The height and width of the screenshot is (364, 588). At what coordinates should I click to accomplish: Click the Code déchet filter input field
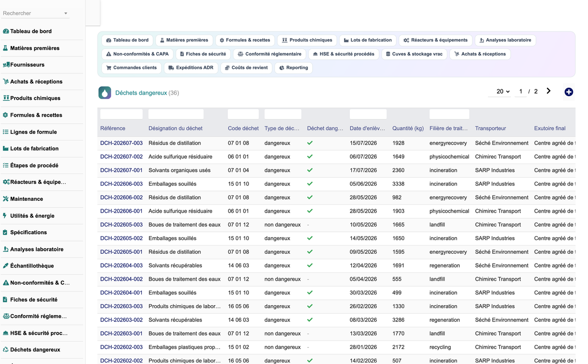pos(243,114)
